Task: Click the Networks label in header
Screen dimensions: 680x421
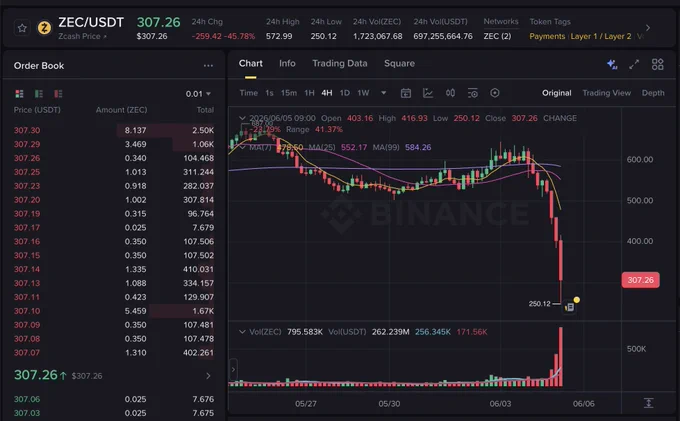Action: point(501,22)
